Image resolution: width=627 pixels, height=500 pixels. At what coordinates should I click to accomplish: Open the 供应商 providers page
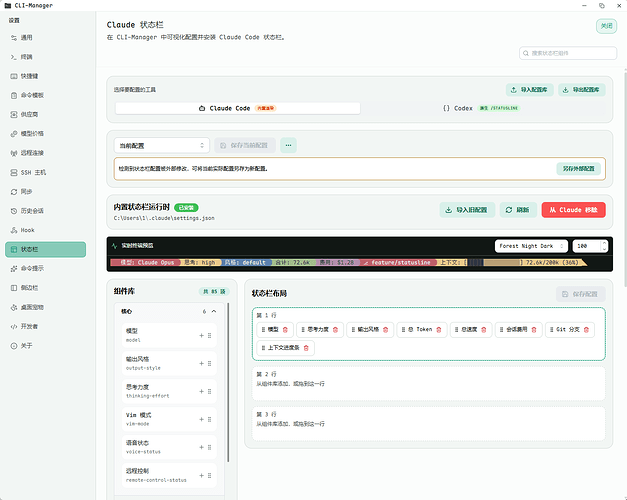coord(45,114)
